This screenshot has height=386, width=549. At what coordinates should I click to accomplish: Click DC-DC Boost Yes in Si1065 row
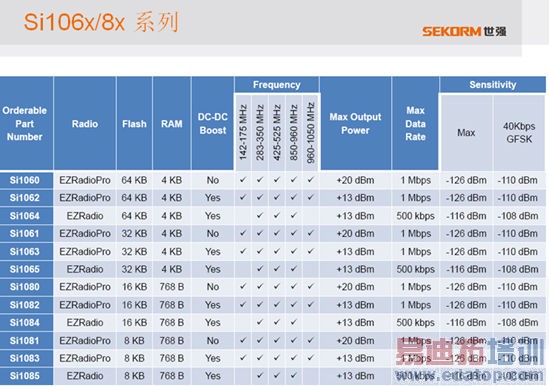coord(213,269)
